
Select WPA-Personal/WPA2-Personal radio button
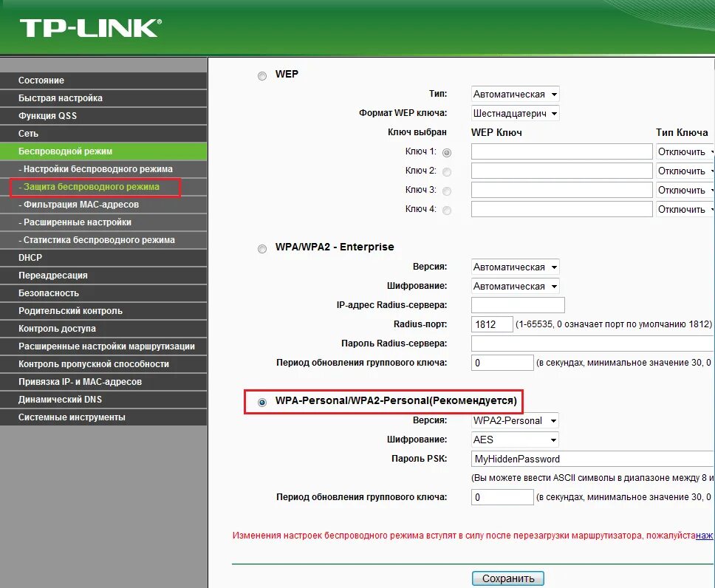pyautogui.click(x=262, y=403)
